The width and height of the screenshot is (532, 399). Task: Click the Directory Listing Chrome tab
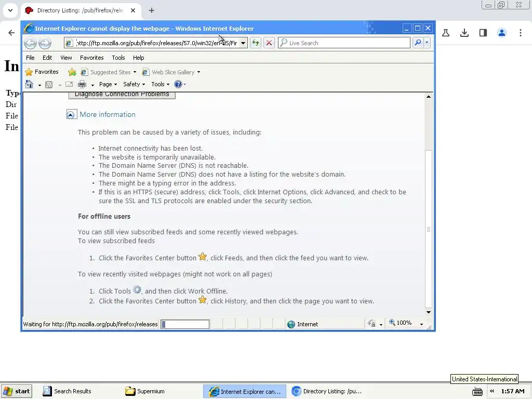(81, 10)
